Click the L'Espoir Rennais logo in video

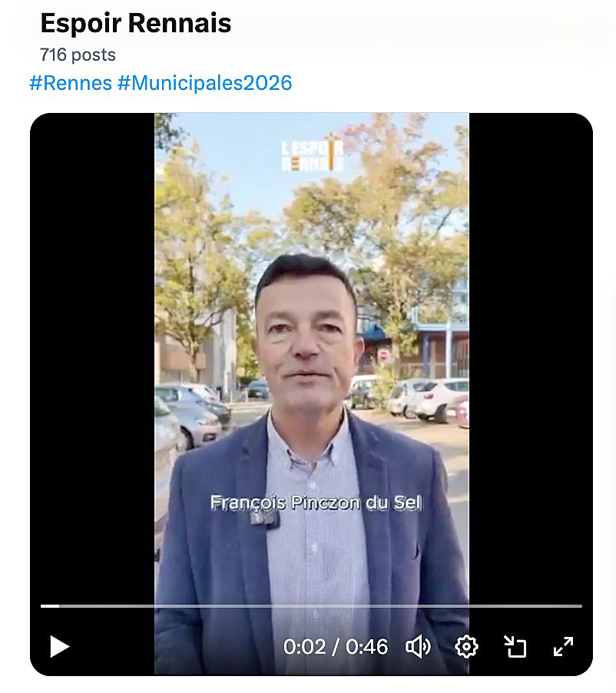point(313,152)
